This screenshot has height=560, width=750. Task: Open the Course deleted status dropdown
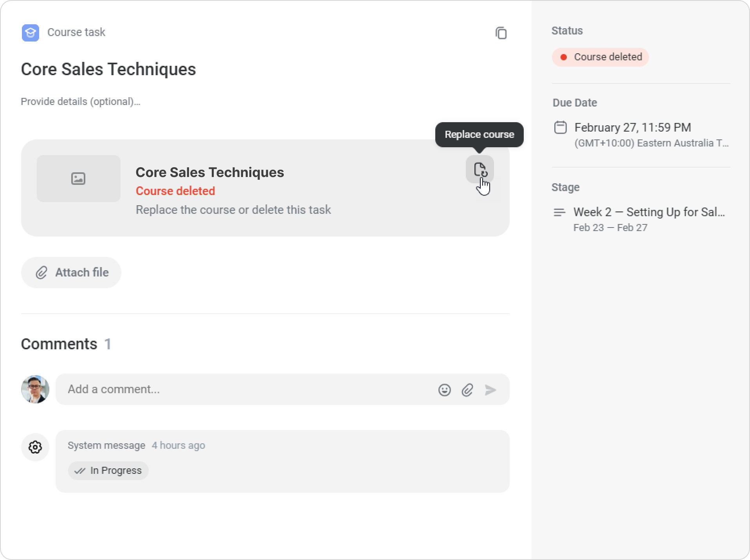point(600,57)
